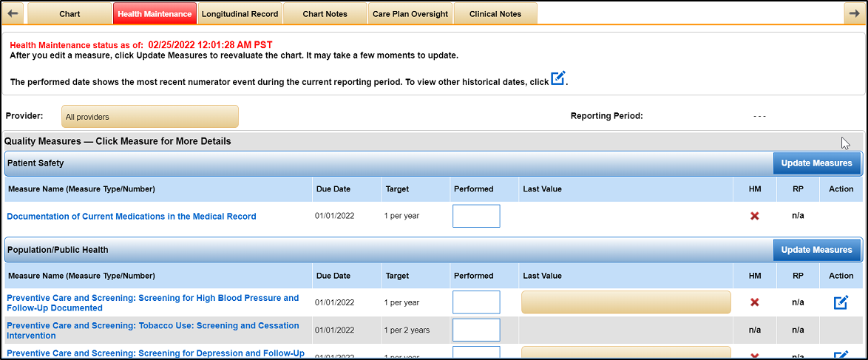Click the right arrow tab scroll button
868x360 pixels.
(x=854, y=13)
